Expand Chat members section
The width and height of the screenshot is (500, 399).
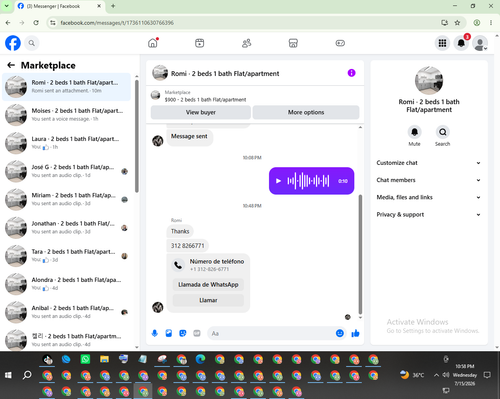point(428,180)
